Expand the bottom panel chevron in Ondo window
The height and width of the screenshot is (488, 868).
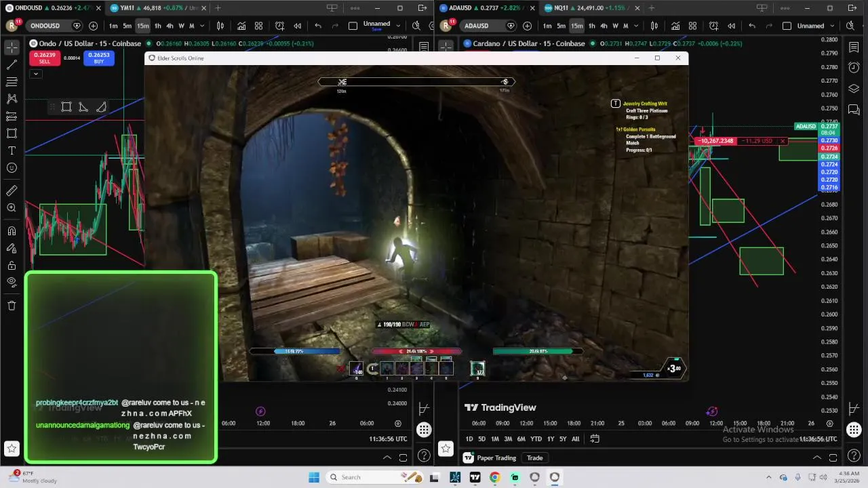[387, 457]
